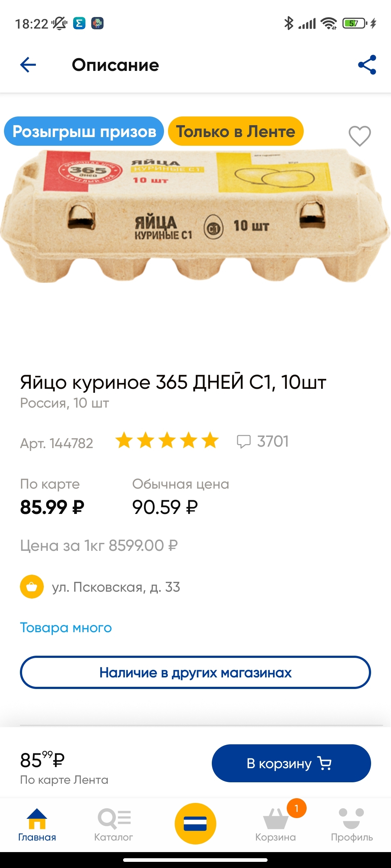The height and width of the screenshot is (868, 391).
Task: Open the egg carton product image
Action: (195, 217)
